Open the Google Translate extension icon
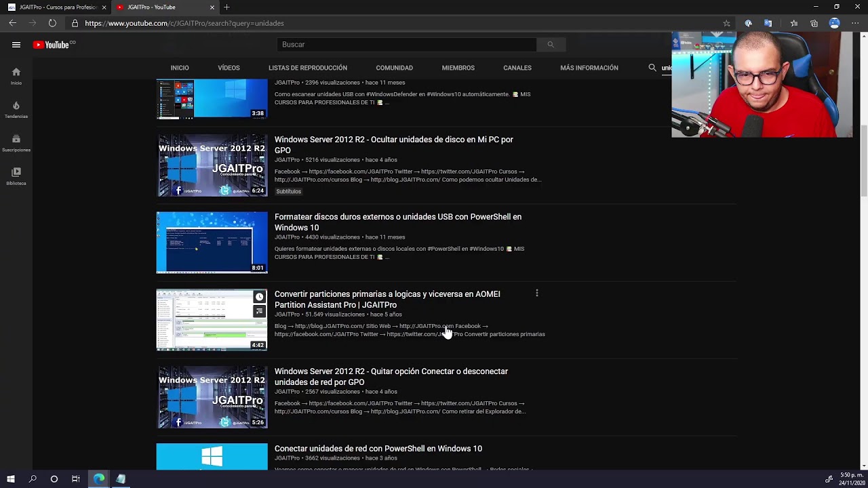The image size is (868, 488). pos(768,23)
